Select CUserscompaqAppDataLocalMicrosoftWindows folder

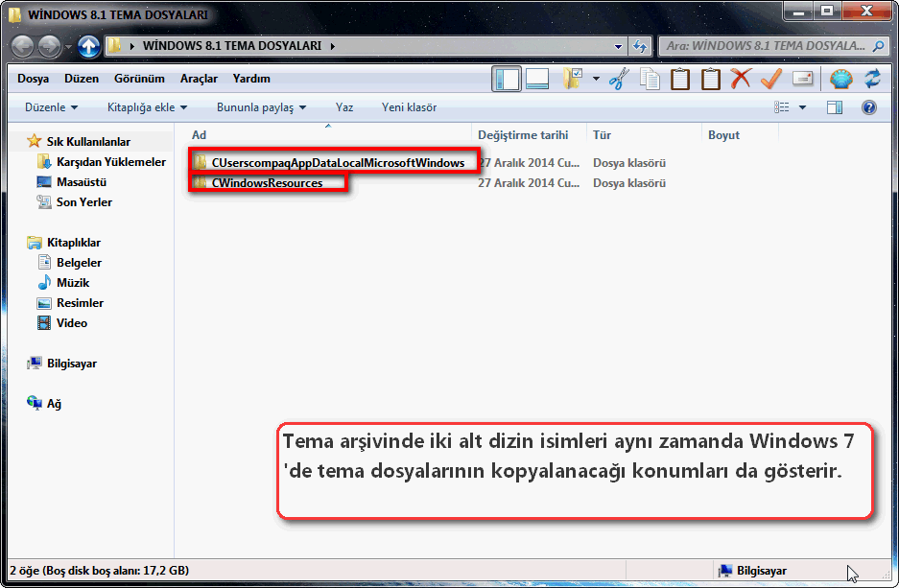pyautogui.click(x=338, y=163)
